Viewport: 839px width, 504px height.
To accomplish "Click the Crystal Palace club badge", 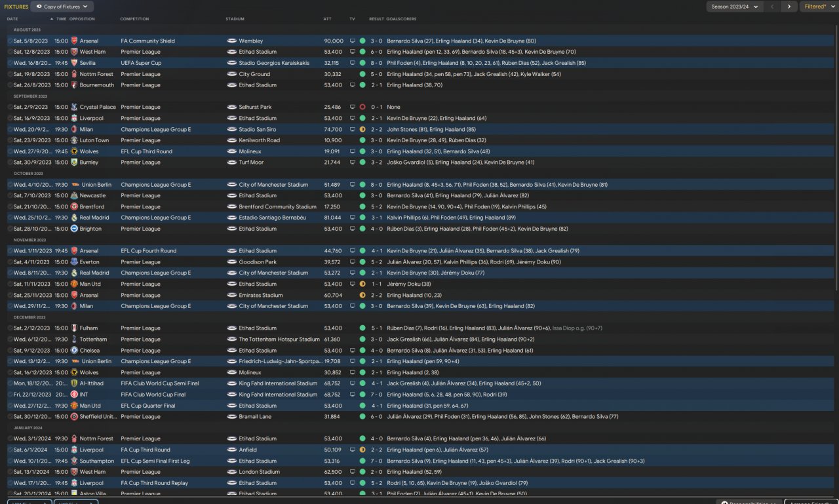I will (x=74, y=107).
